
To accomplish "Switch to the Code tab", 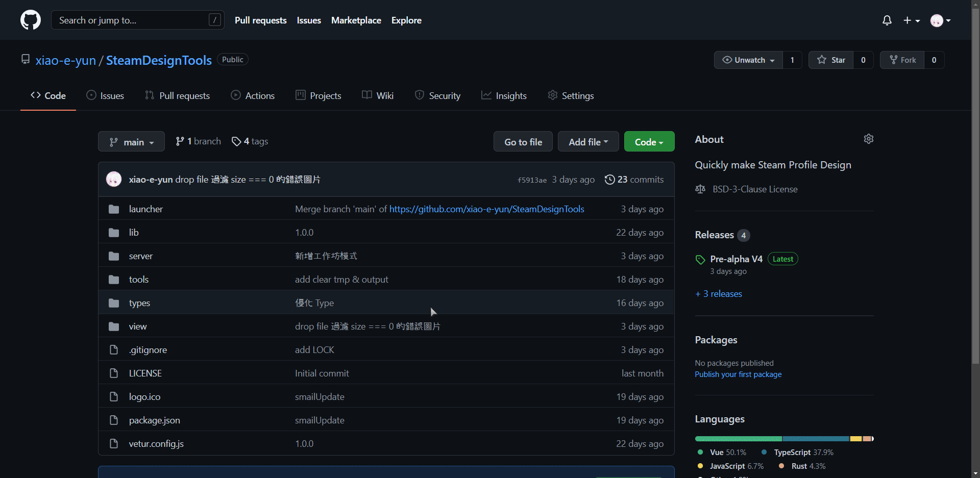I will (x=48, y=95).
